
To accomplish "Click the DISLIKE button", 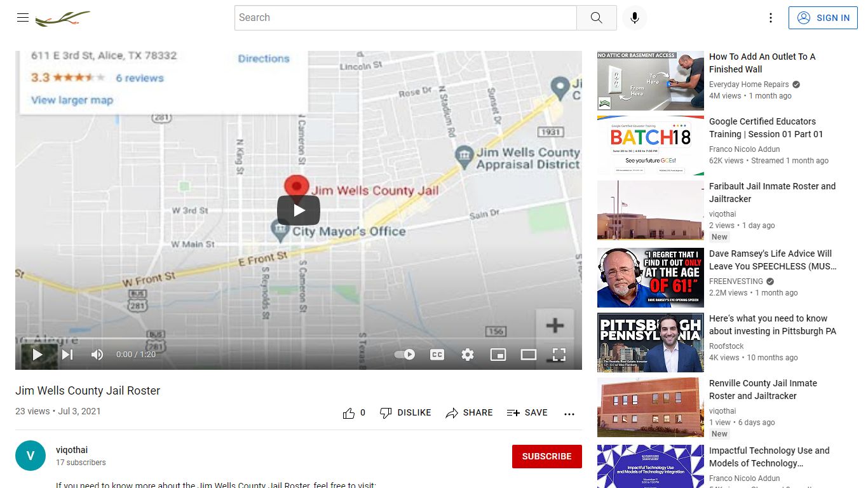I will pos(405,413).
